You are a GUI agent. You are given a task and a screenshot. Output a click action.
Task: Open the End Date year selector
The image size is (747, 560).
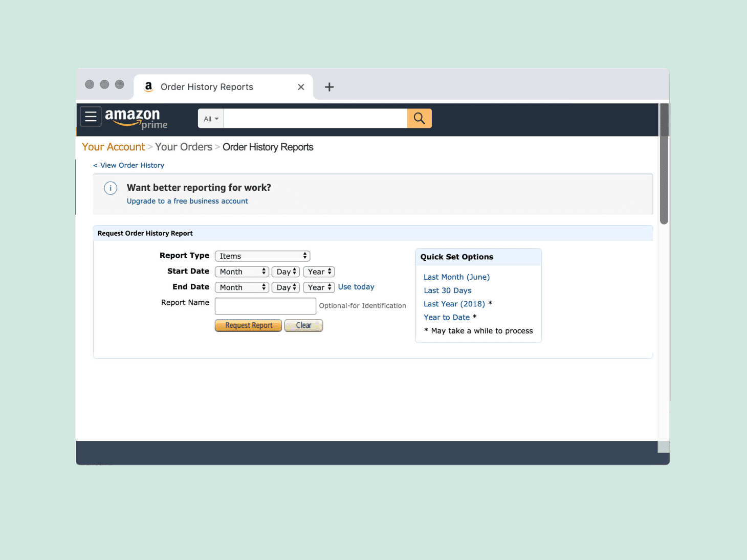(x=319, y=287)
